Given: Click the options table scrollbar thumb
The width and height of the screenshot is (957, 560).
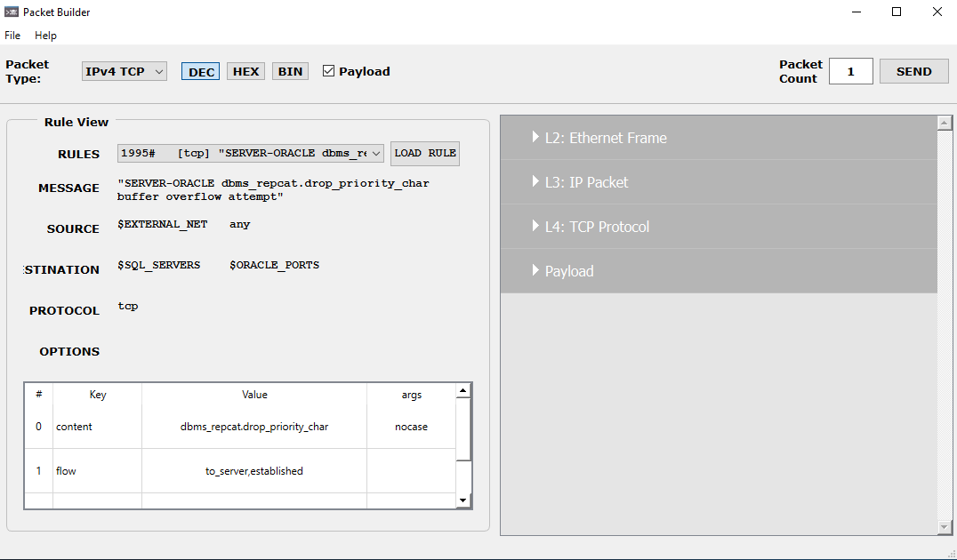Looking at the screenshot, I should (462, 429).
